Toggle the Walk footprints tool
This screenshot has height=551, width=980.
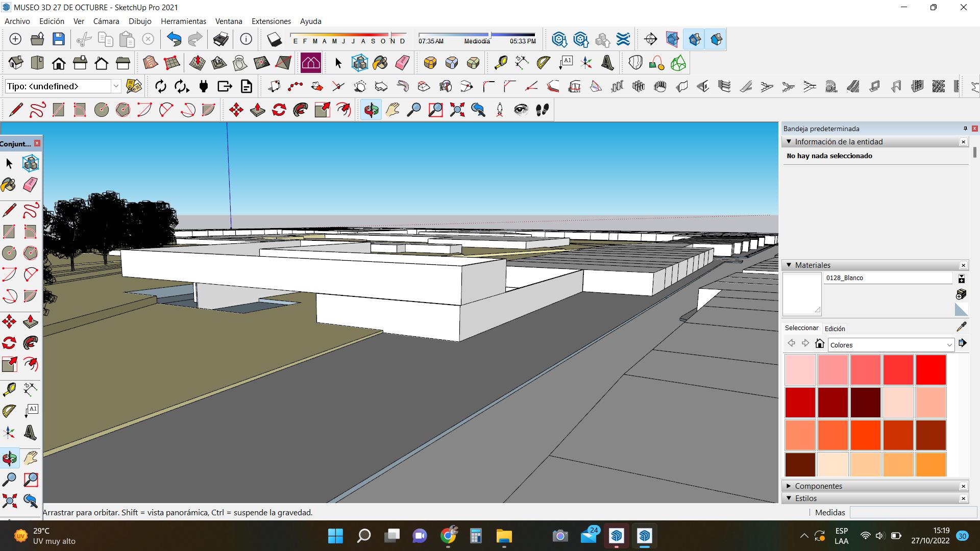pyautogui.click(x=543, y=110)
